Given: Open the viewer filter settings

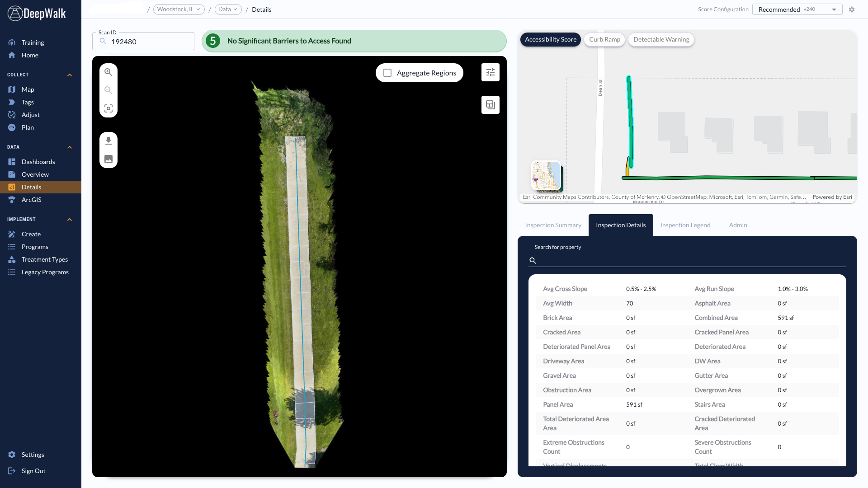Looking at the screenshot, I should click(491, 72).
